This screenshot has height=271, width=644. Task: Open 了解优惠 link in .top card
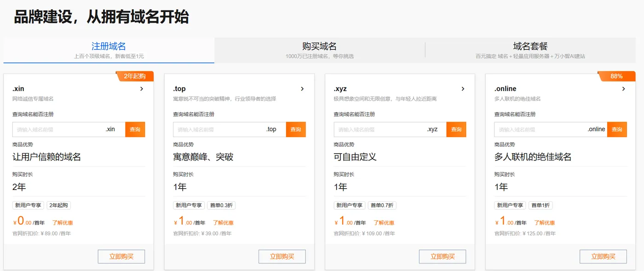click(223, 223)
